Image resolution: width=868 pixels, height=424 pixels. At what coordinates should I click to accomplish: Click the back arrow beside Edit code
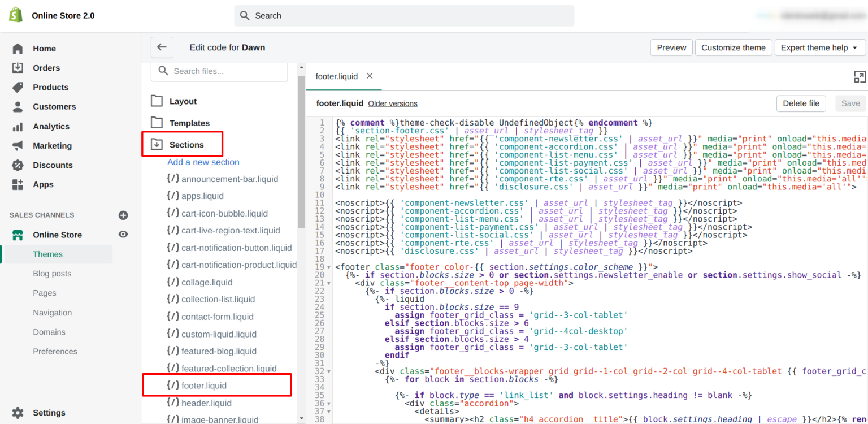(162, 47)
